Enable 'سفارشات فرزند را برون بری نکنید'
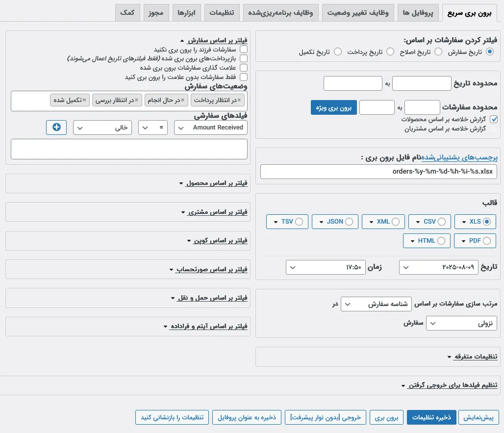504x433 pixels. [244, 49]
